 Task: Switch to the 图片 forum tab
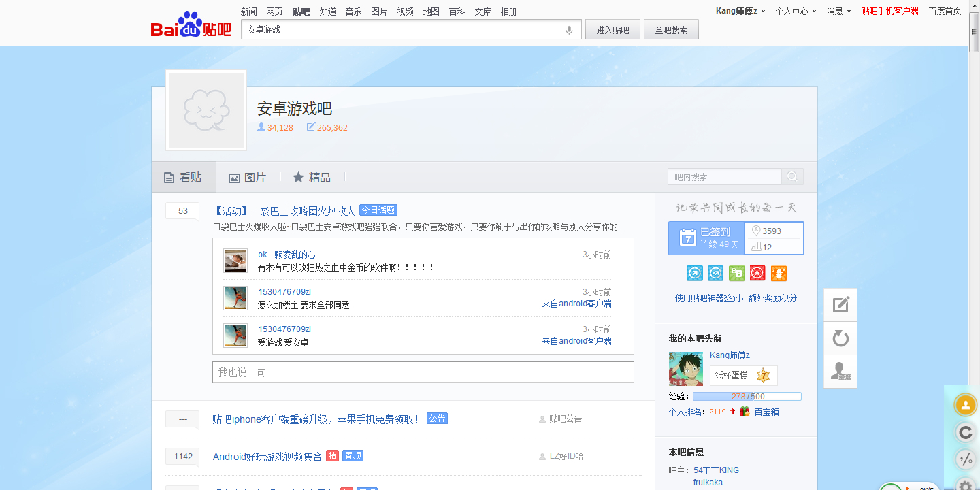click(248, 177)
